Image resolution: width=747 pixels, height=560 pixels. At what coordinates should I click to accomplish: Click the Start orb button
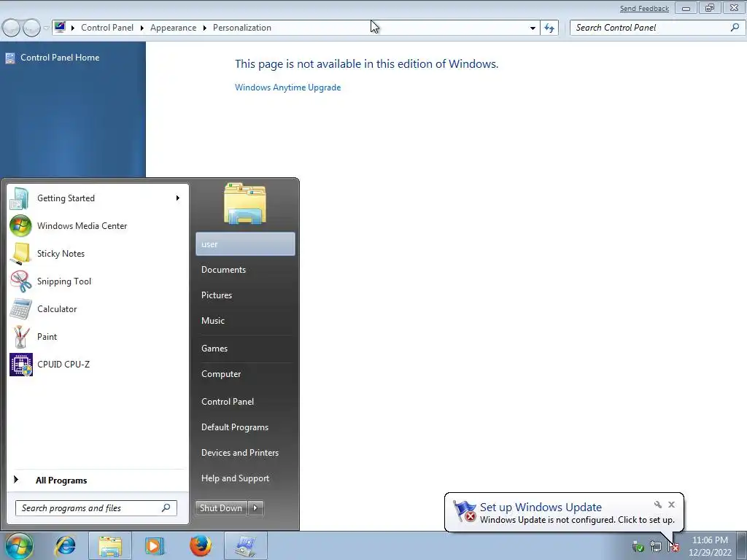19,545
